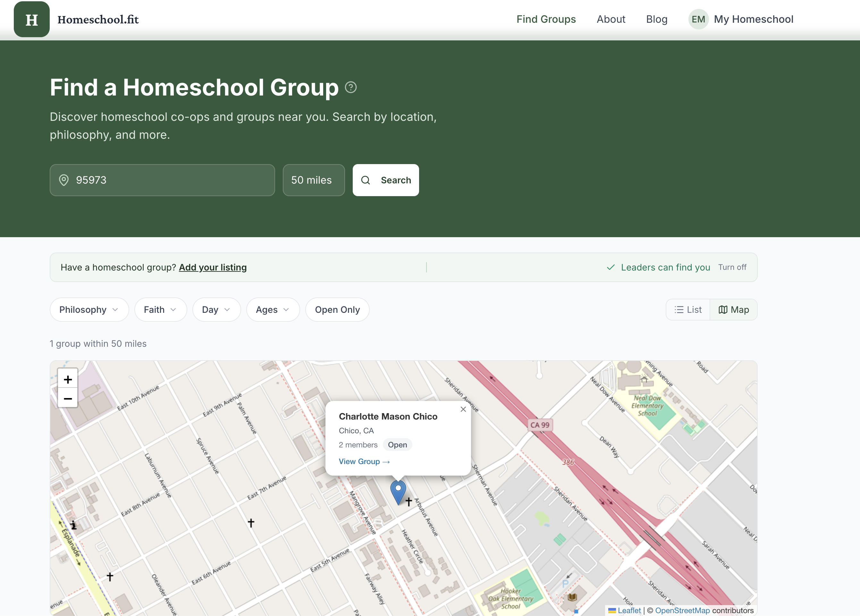
Task: Click the 386 route number on map
Action: pos(568,462)
